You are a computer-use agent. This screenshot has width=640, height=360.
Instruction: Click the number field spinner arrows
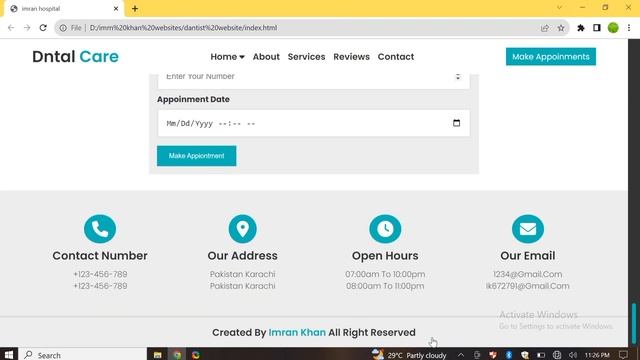[x=458, y=76]
